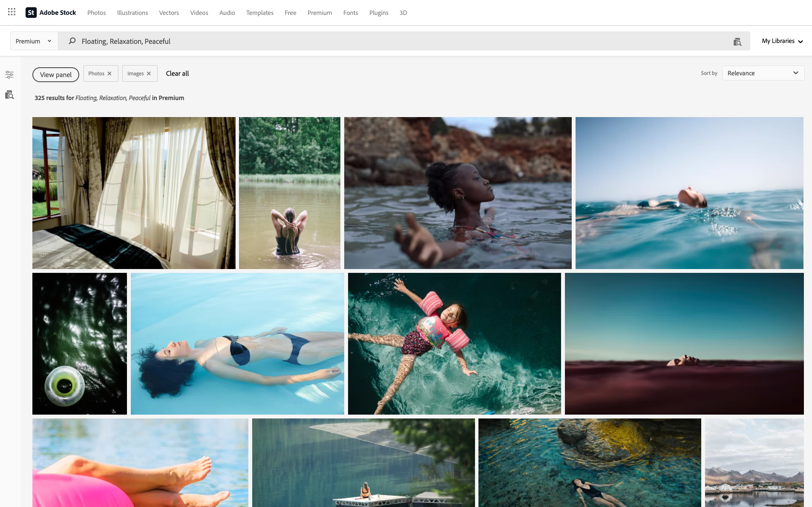Open the apps grid launcher icon
This screenshot has width=812, height=507.
coord(12,12)
